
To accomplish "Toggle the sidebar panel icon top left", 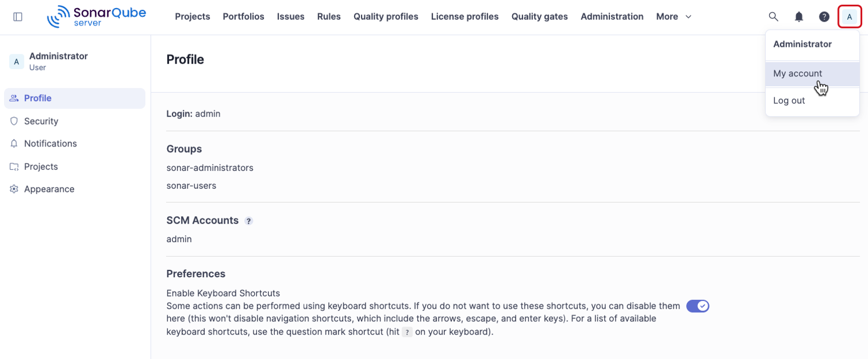I will pos(17,16).
